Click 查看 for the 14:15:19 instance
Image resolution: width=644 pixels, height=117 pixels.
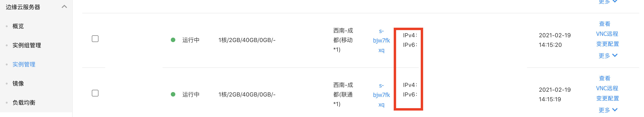click(x=605, y=78)
